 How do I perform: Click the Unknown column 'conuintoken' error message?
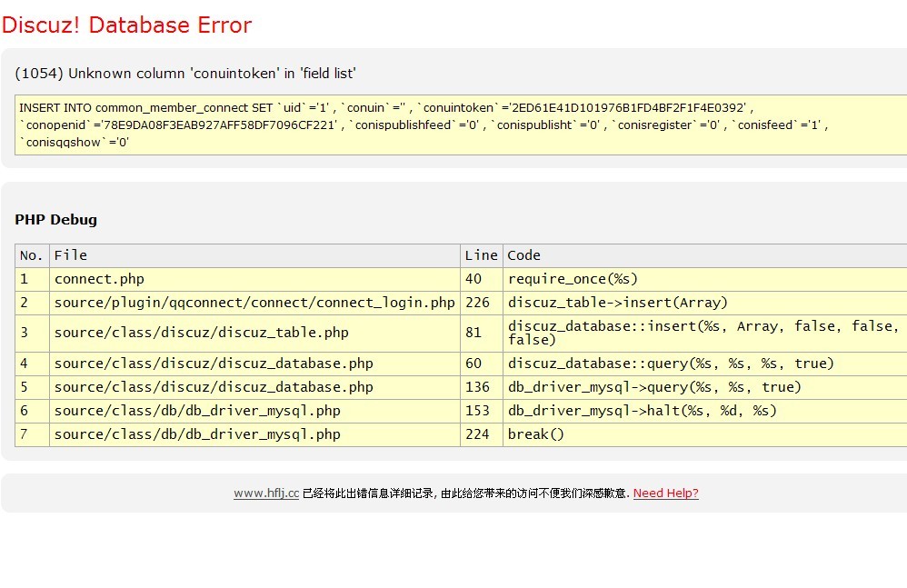(x=185, y=74)
